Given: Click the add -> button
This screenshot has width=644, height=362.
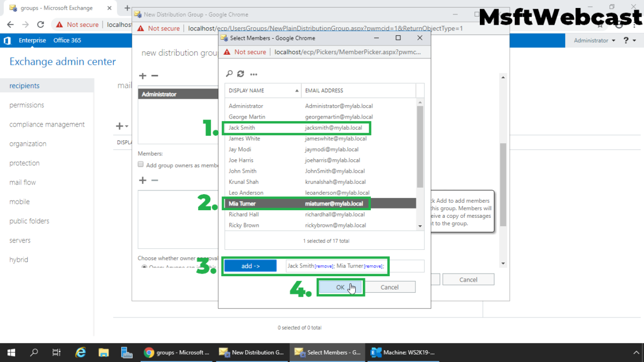Looking at the screenshot, I should point(250,265).
